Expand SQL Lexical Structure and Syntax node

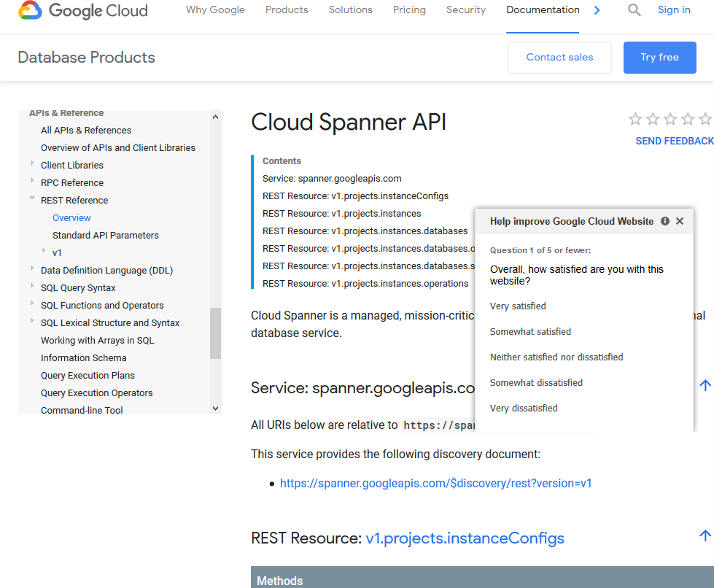[32, 321]
